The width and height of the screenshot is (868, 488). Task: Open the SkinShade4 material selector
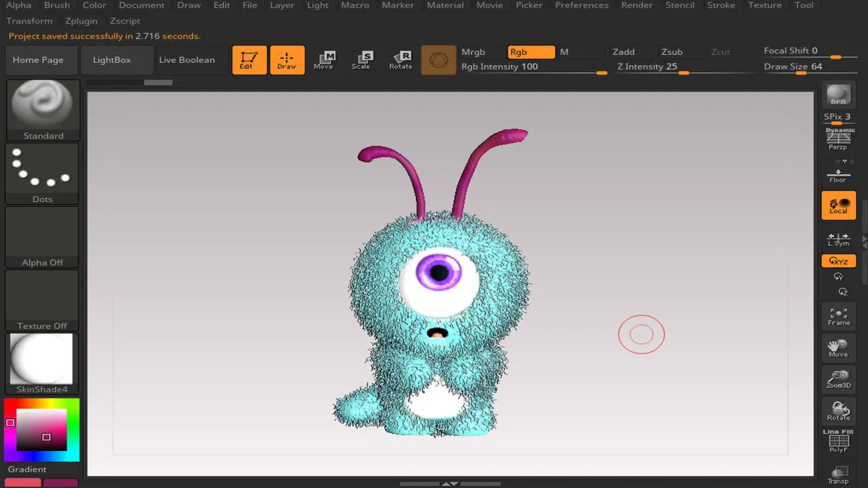43,364
